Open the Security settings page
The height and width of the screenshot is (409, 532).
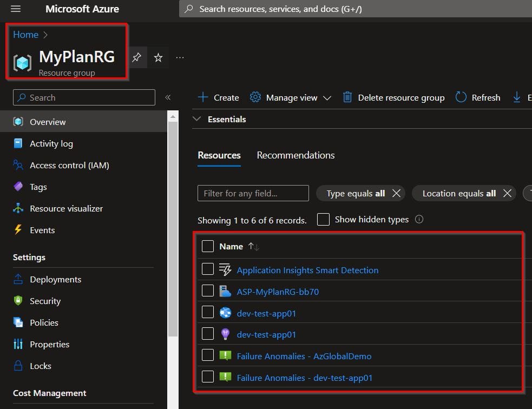44,301
